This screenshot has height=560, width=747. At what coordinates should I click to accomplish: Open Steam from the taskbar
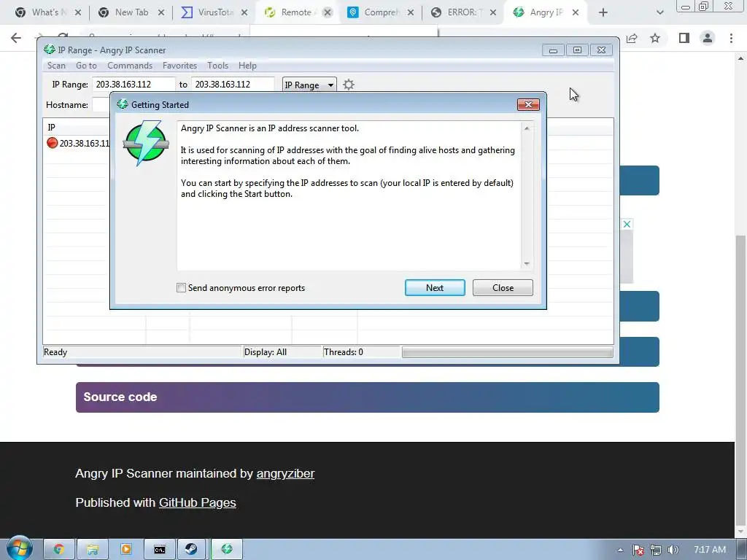coord(193,550)
